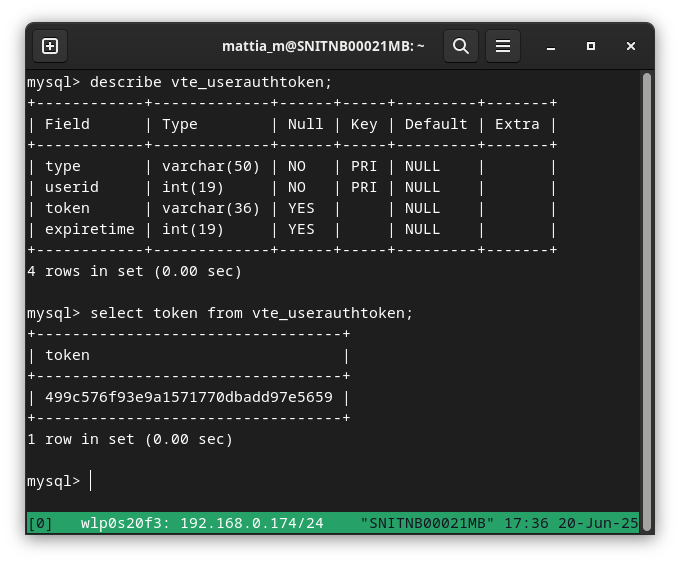The height and width of the screenshot is (563, 680).
Task: Click the tmux window index [0]
Action: tap(40, 523)
